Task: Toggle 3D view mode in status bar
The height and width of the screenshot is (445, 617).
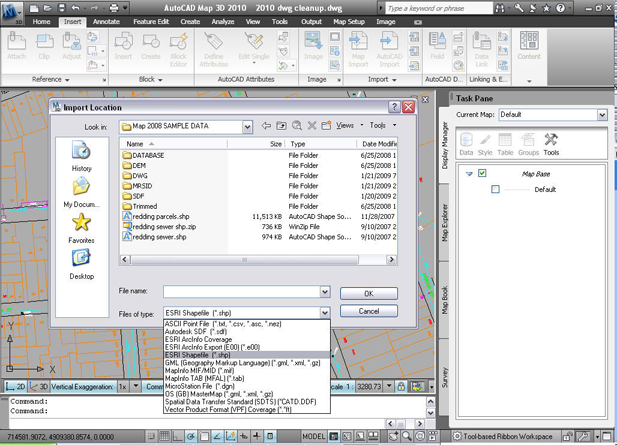Action: tap(39, 387)
